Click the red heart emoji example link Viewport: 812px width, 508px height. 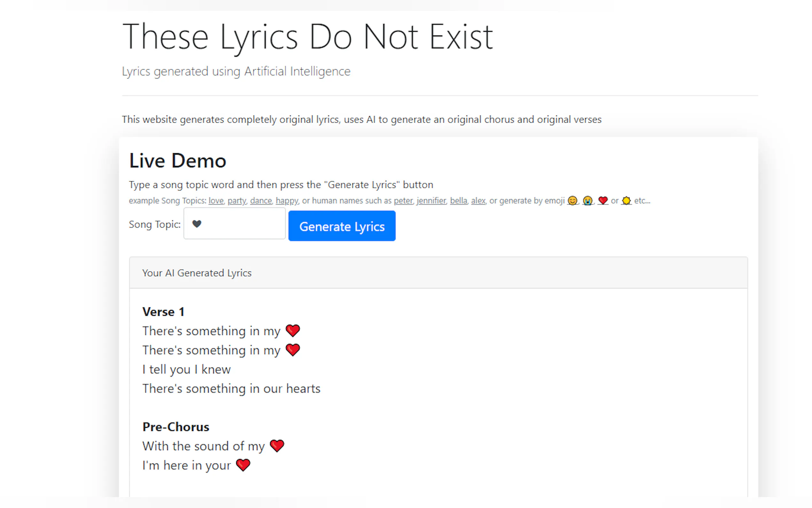click(603, 201)
